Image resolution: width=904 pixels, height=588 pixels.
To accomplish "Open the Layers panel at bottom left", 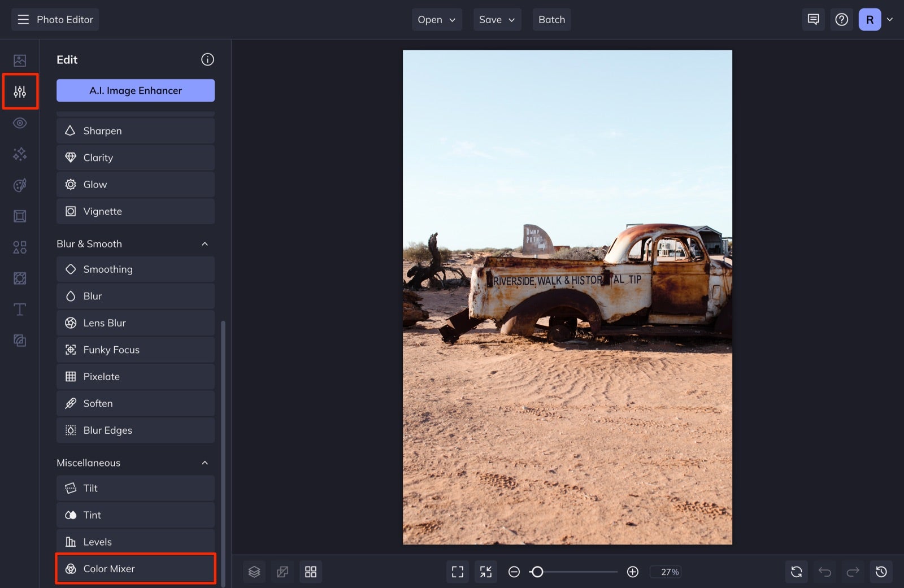I will (x=254, y=572).
